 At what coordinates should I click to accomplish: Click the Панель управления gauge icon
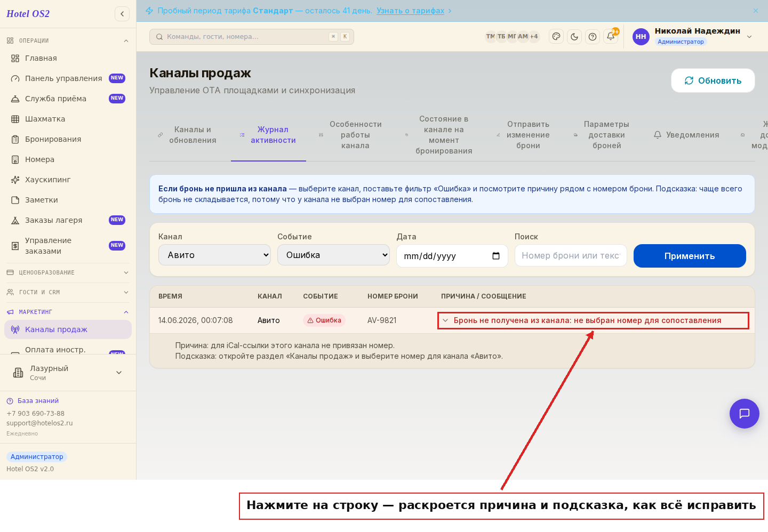15,78
